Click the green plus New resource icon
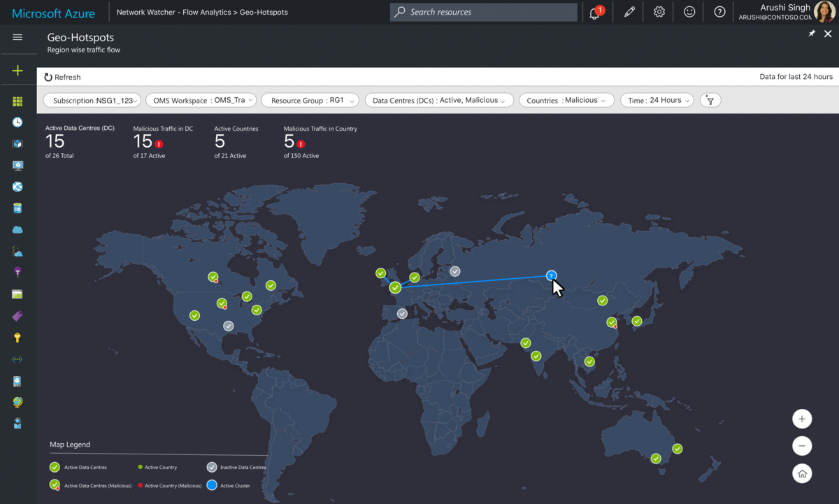This screenshot has height=504, width=839. pyautogui.click(x=17, y=71)
